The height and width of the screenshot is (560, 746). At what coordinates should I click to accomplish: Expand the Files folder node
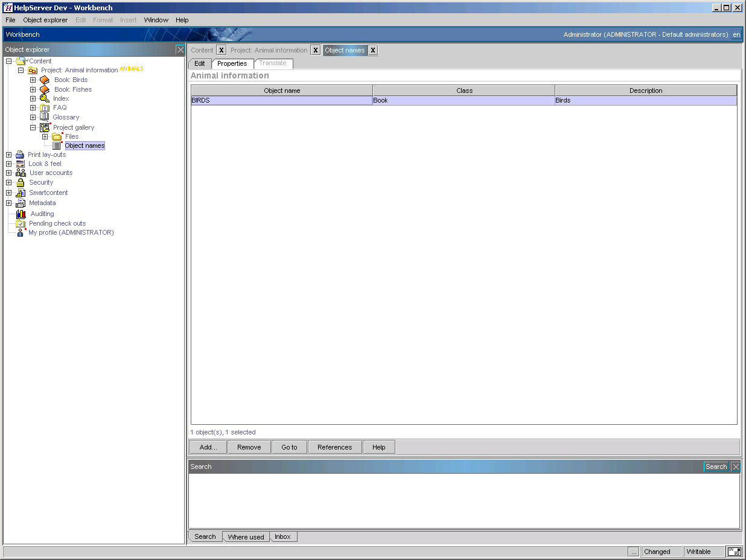coord(45,136)
